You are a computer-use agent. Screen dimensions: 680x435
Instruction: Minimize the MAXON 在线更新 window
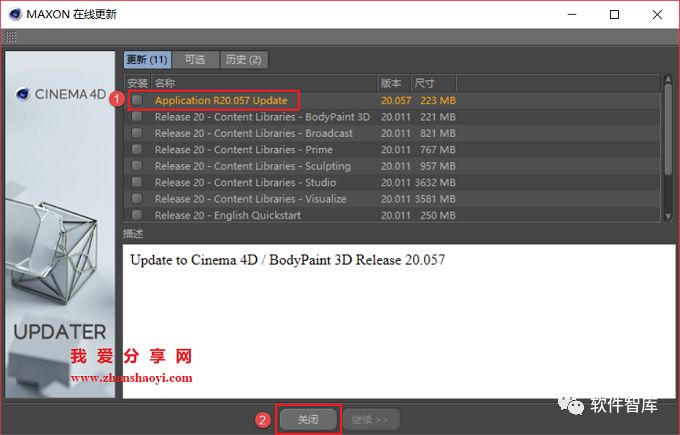(x=572, y=14)
